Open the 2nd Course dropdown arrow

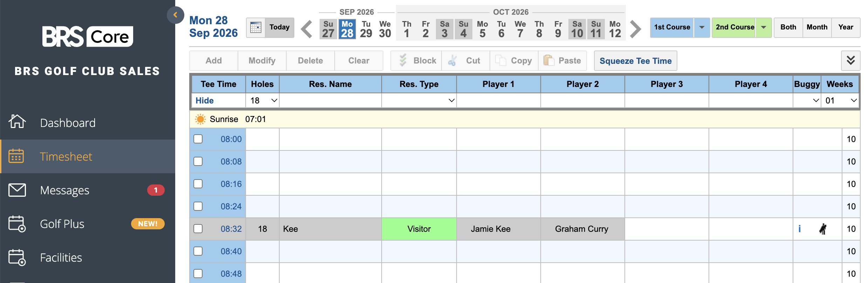click(x=764, y=27)
